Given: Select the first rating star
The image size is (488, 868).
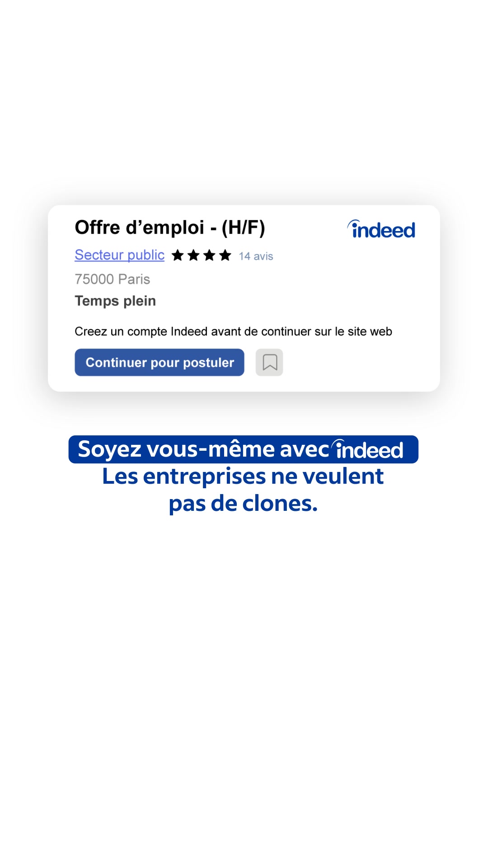Looking at the screenshot, I should coord(178,256).
